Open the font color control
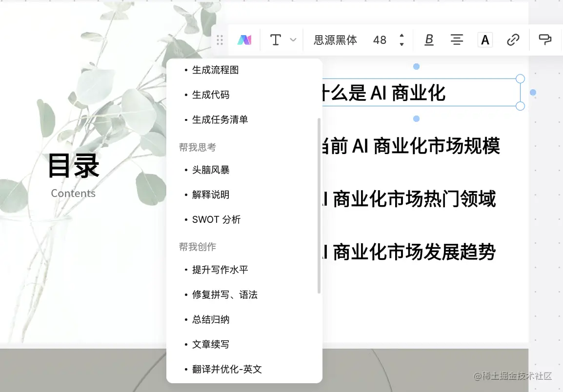 [x=485, y=39]
